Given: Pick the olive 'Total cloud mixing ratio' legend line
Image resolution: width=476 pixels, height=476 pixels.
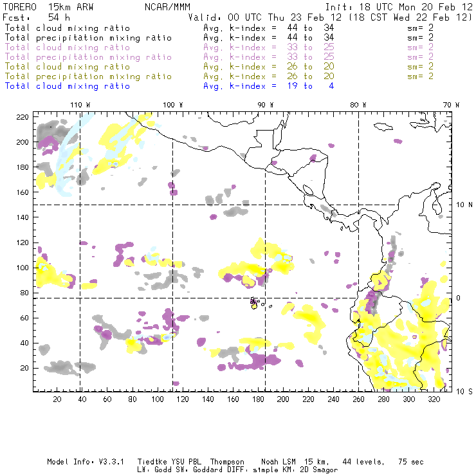Looking at the screenshot, I should (x=68, y=66).
